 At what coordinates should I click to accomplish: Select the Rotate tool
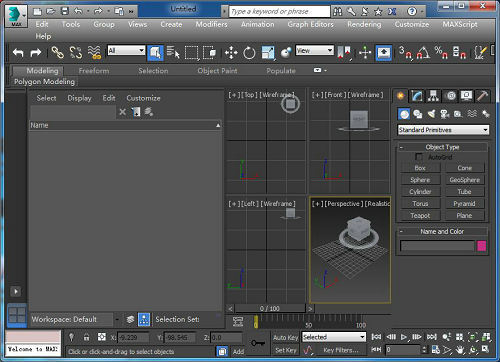(x=249, y=53)
